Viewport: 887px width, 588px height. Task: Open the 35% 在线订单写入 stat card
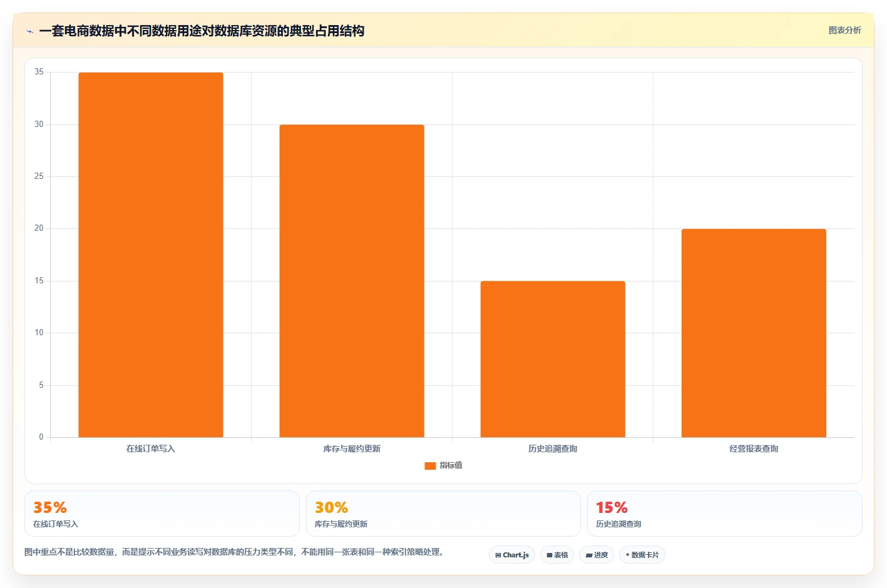point(162,514)
